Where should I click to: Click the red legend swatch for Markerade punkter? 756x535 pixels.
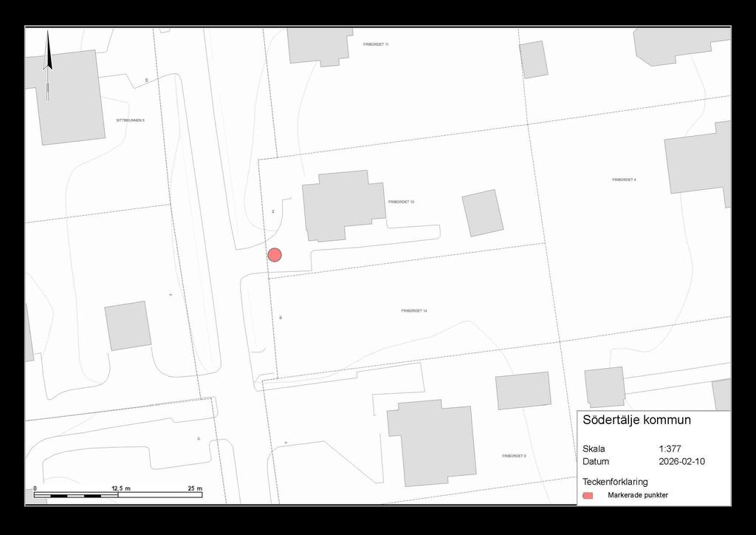588,495
